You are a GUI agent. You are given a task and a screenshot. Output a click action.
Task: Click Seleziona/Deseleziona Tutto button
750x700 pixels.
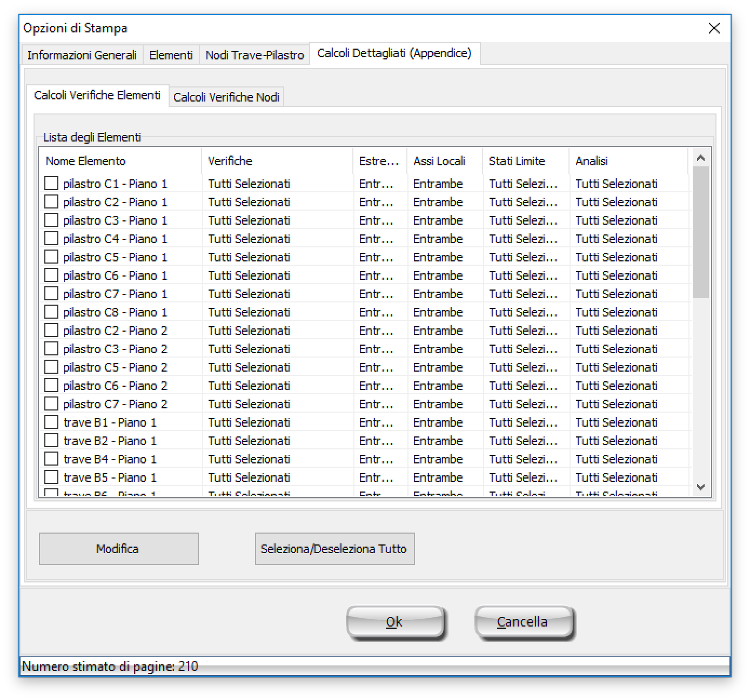coord(334,549)
